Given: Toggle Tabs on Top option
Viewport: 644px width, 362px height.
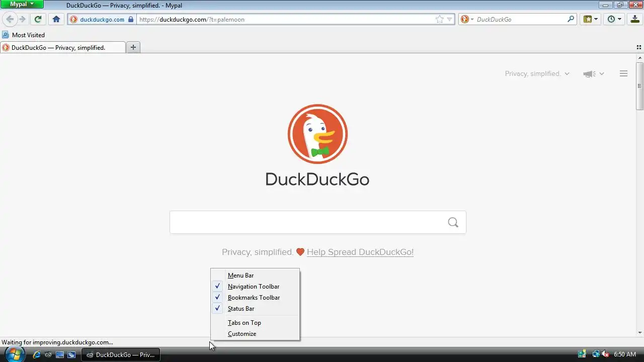Looking at the screenshot, I should click(255, 322).
